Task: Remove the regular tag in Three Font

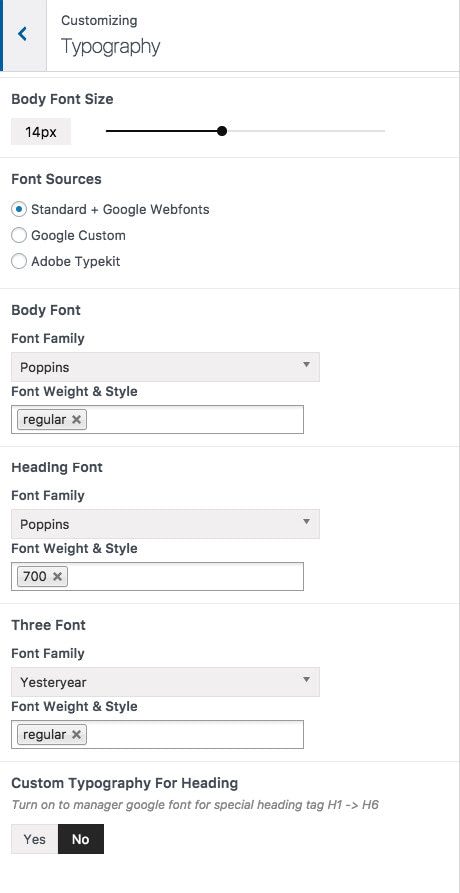Action: 76,735
